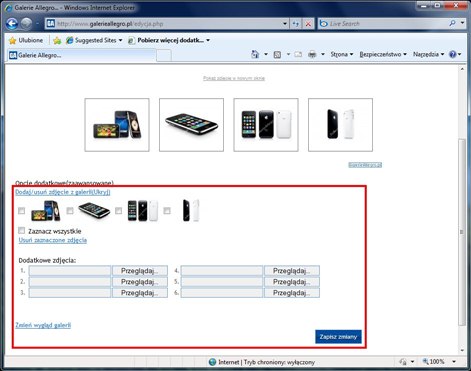Open the zoom level 100% dropdown

pos(454,362)
